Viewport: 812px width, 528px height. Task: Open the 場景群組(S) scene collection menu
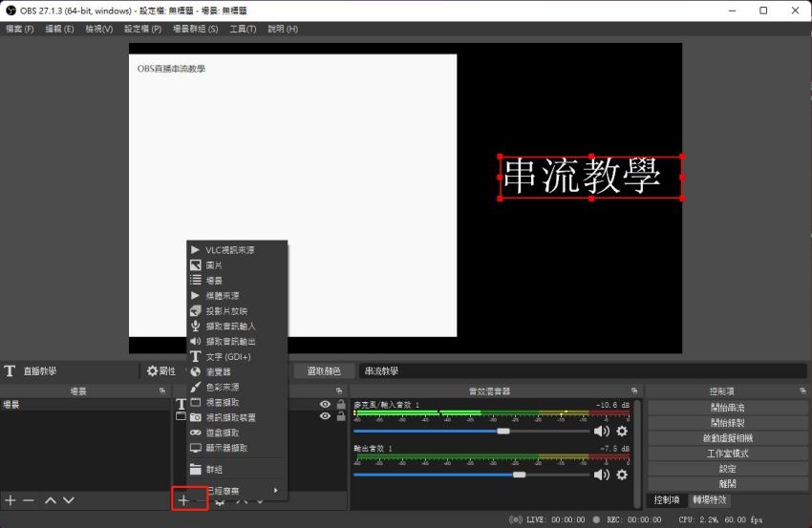tap(195, 29)
